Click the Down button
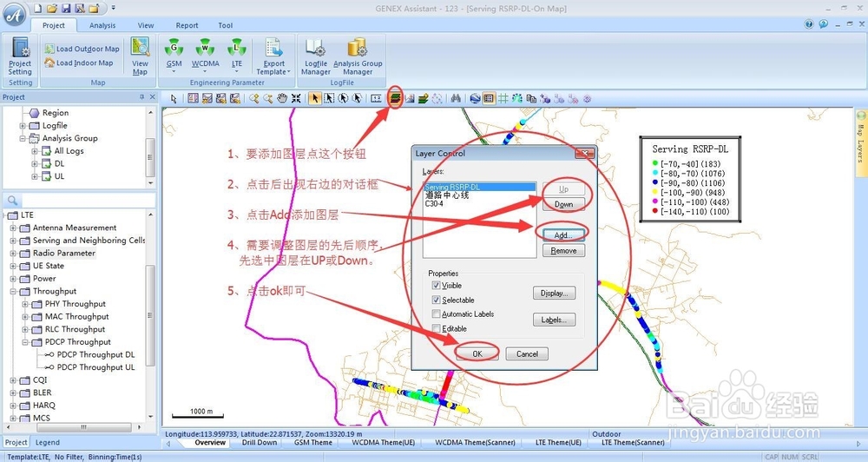868x462 pixels. [563, 204]
